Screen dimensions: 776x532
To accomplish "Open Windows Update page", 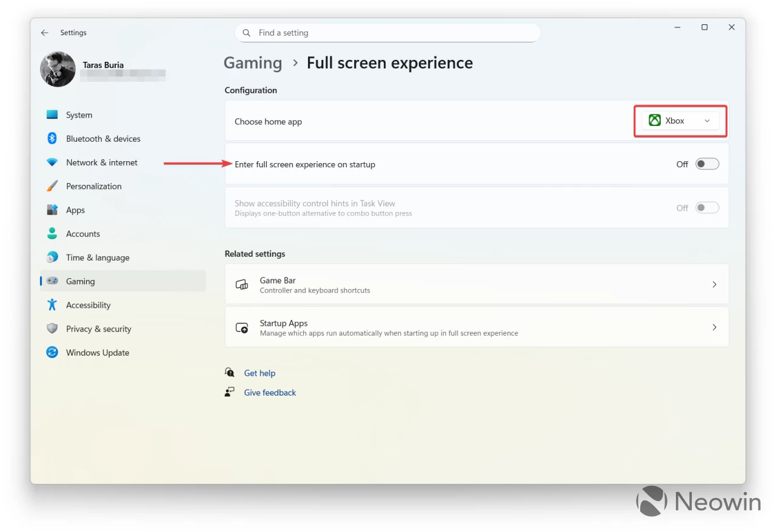I will (x=123, y=353).
